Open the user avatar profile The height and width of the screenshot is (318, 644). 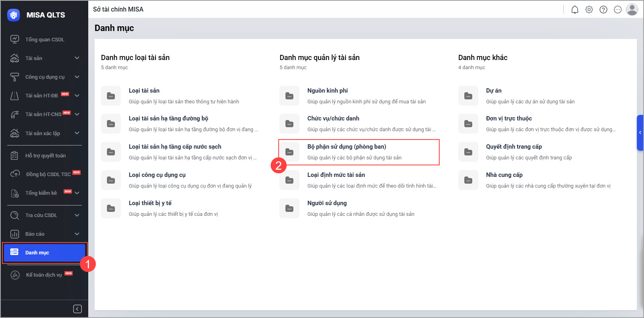tap(632, 10)
